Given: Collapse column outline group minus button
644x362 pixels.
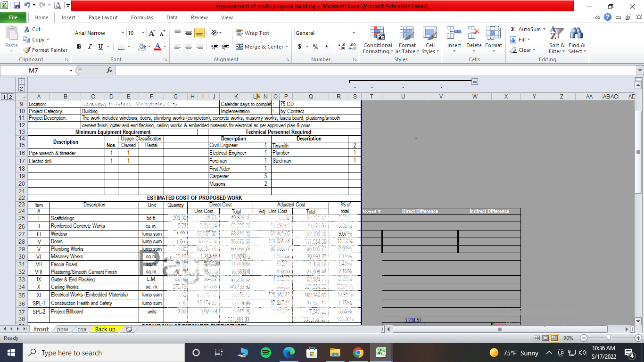Looking at the screenshot, I should 475,82.
